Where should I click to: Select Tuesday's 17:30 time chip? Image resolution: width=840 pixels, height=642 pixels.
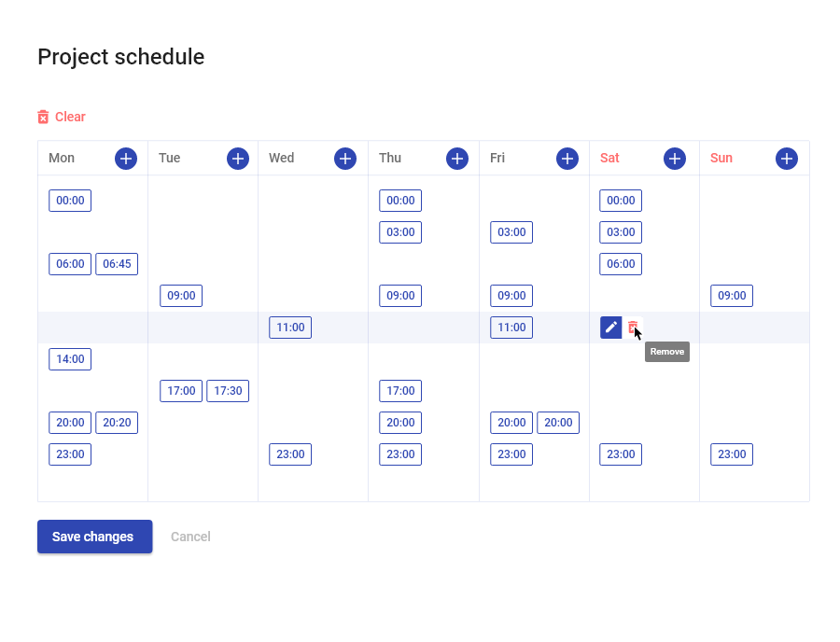point(228,391)
